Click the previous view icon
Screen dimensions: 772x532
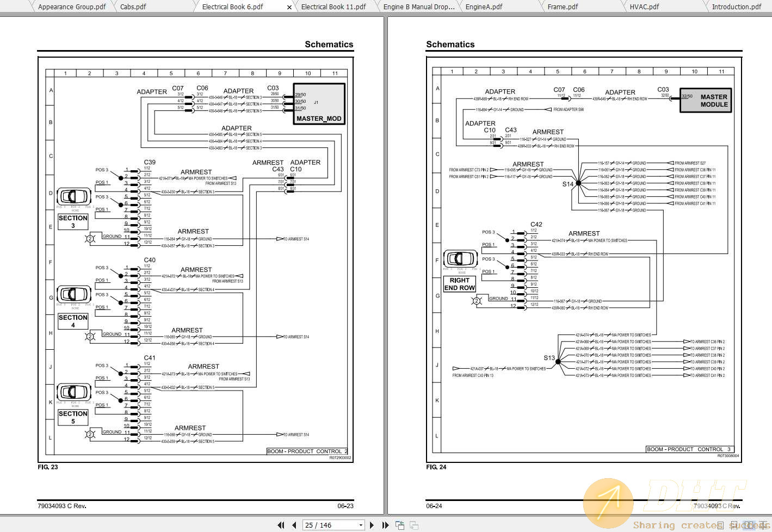click(400, 525)
